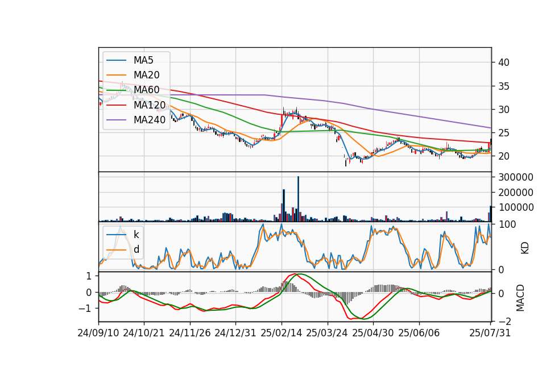This screenshot has width=546, height=392.
Task: Click the MA20 legend label
Action: coord(146,75)
